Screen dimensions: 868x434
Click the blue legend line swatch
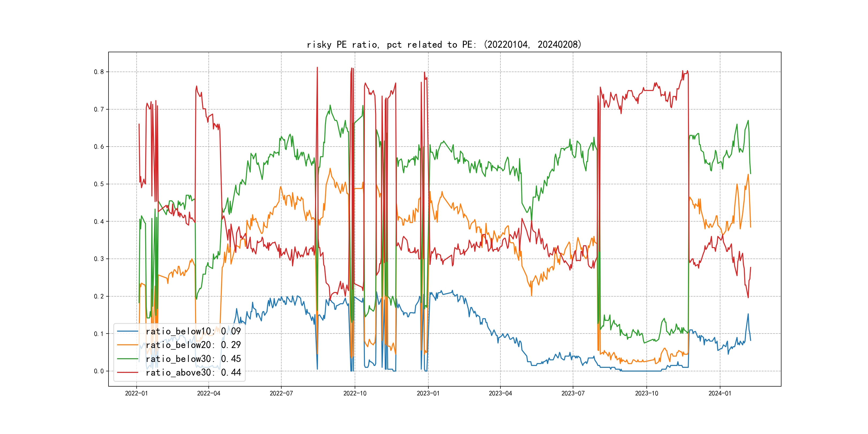(128, 332)
